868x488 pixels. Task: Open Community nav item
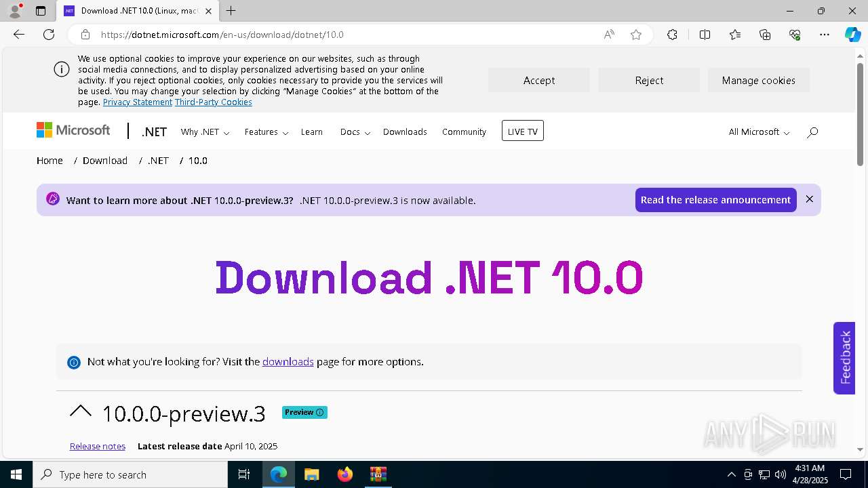[x=464, y=132]
